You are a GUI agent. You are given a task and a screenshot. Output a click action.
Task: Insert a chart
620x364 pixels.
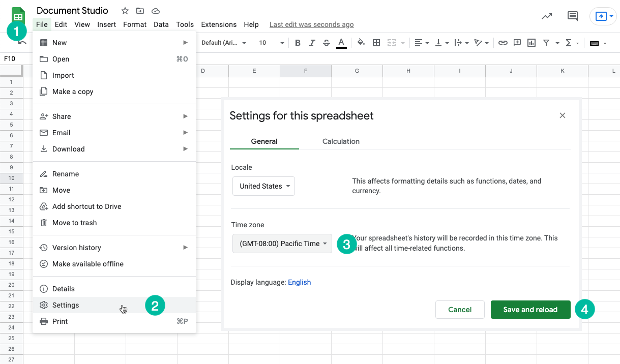(x=531, y=43)
